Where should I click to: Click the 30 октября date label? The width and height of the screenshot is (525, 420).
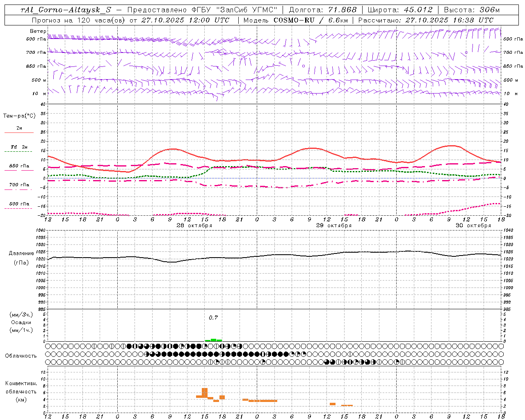point(473,226)
